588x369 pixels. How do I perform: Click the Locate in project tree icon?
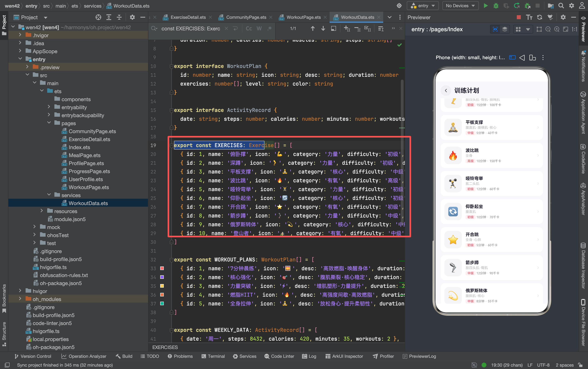[98, 17]
